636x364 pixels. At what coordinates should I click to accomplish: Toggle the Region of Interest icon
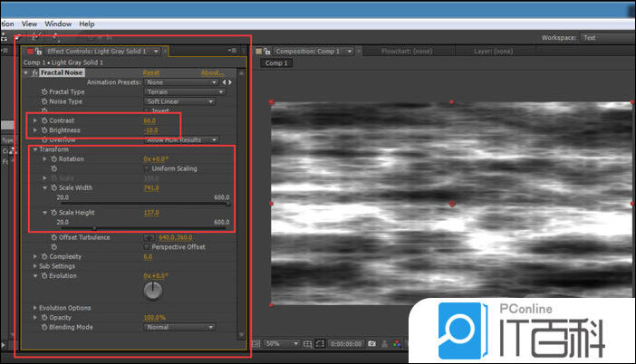click(321, 344)
